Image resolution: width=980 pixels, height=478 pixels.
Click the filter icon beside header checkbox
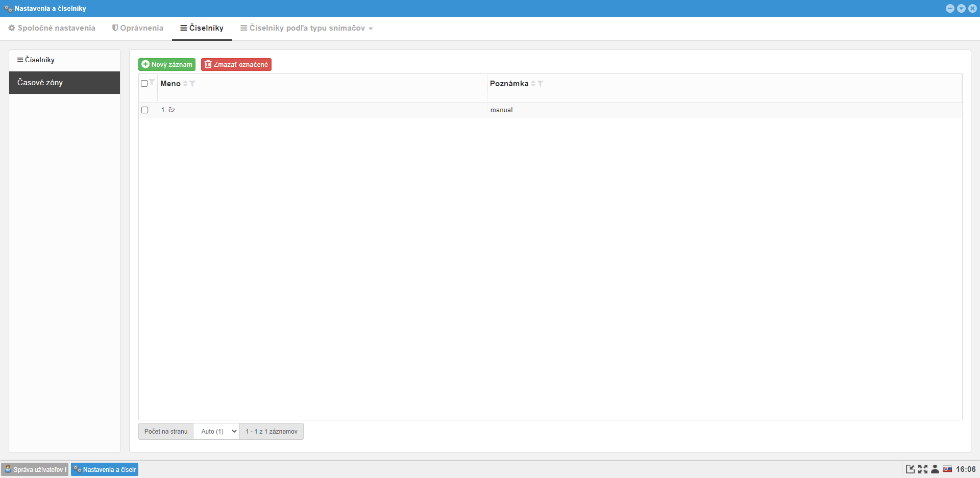click(x=152, y=82)
